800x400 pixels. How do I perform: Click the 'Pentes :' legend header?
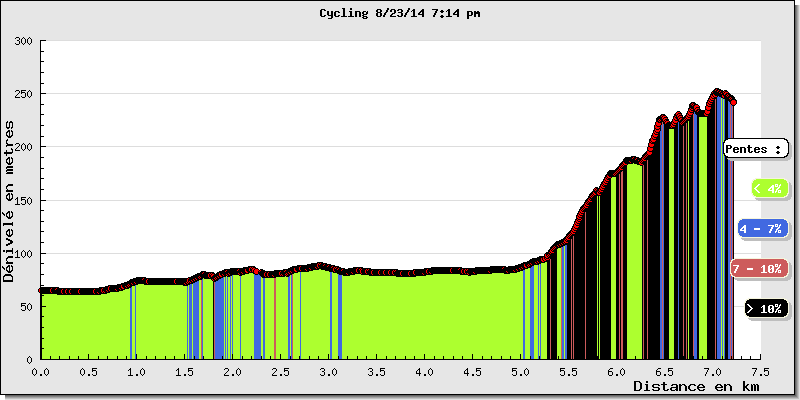click(x=755, y=149)
